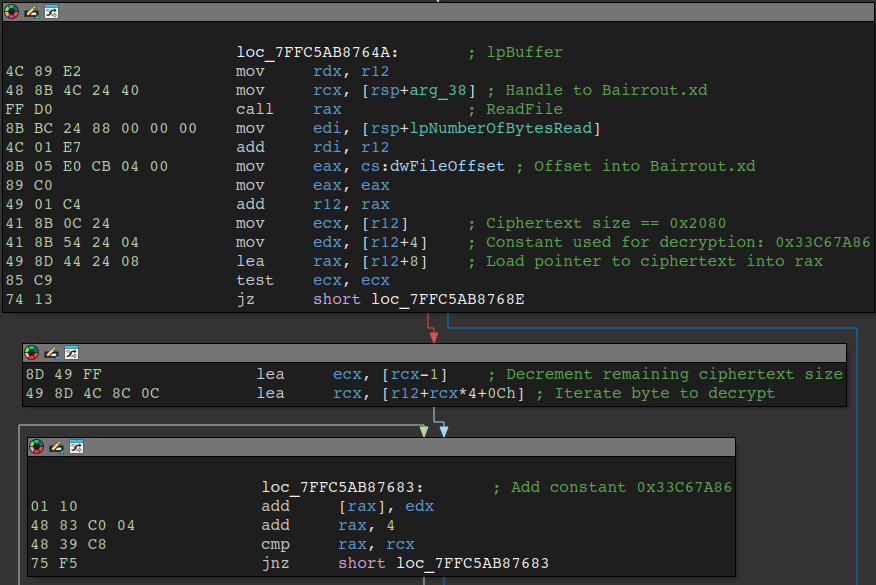876x585 pixels.
Task: Click the 'cmp rax, rcx' instruction
Action: tap(337, 544)
